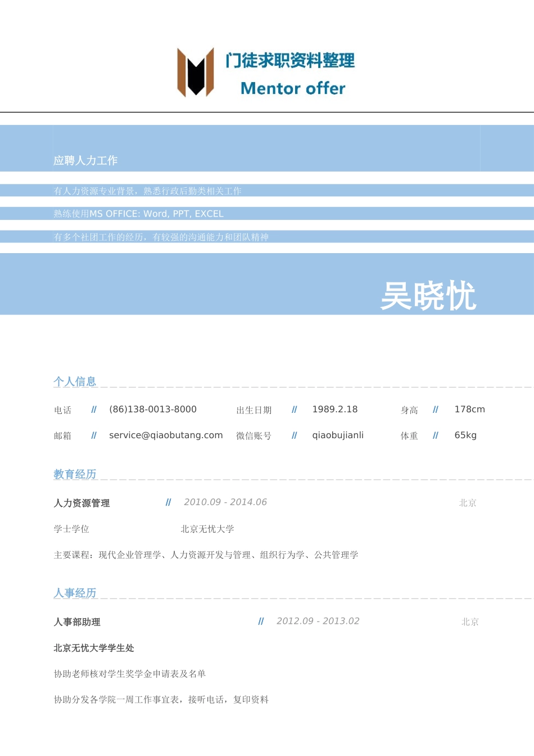Click the Mentor offer English wordmark

(x=293, y=88)
